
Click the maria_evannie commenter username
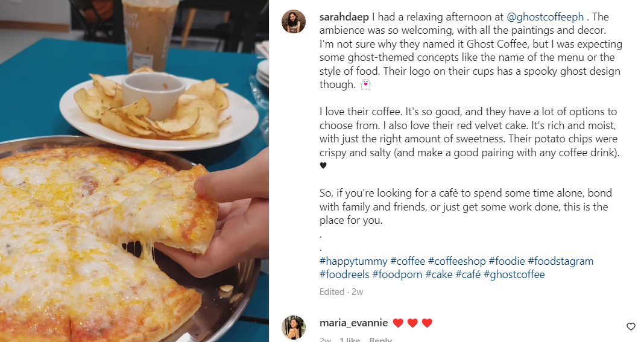(353, 323)
